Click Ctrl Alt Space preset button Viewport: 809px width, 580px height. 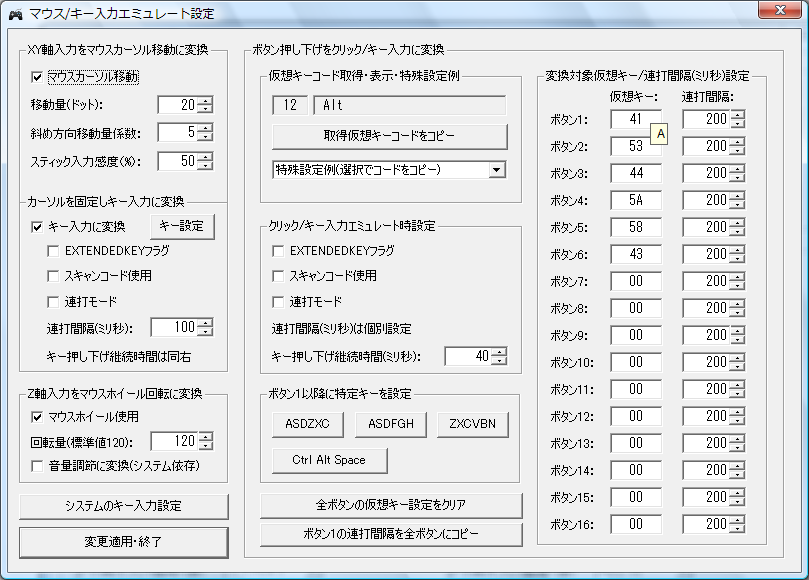(329, 460)
